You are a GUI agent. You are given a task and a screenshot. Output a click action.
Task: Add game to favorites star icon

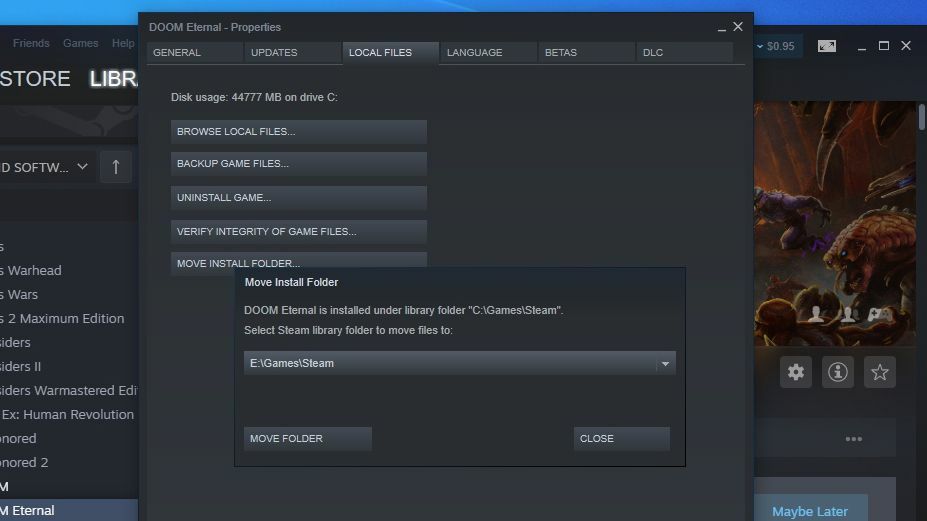coord(880,372)
